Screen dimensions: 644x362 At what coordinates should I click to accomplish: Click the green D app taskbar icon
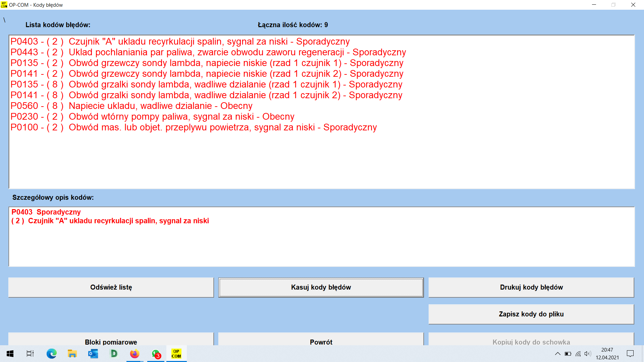114,354
